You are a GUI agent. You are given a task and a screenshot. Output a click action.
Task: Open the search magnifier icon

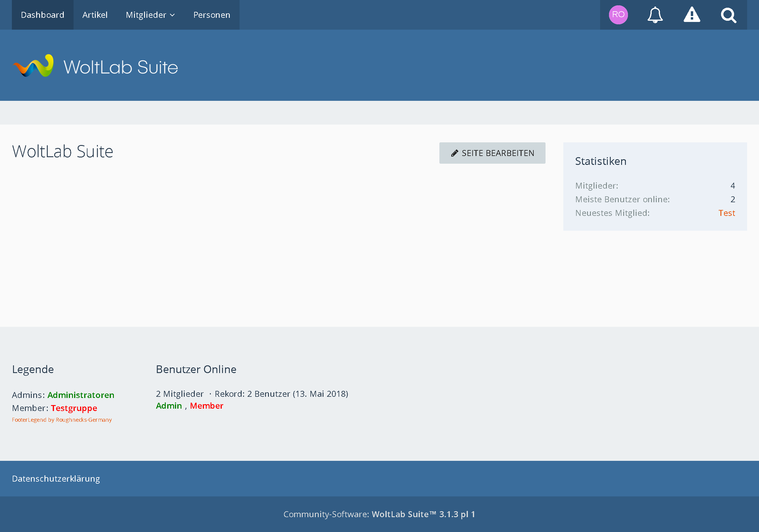pyautogui.click(x=728, y=15)
